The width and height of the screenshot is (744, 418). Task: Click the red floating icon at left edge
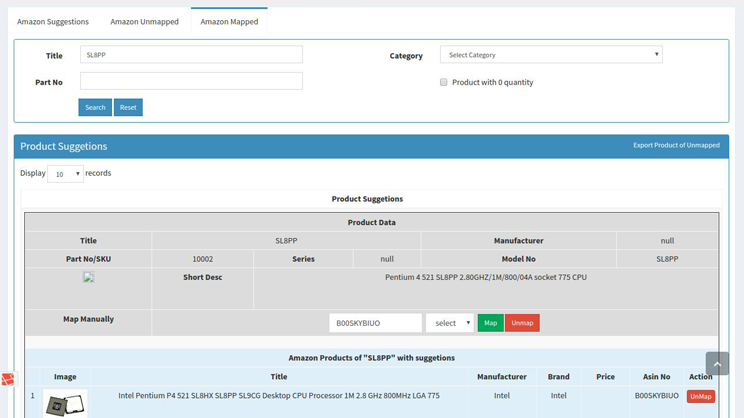point(8,379)
